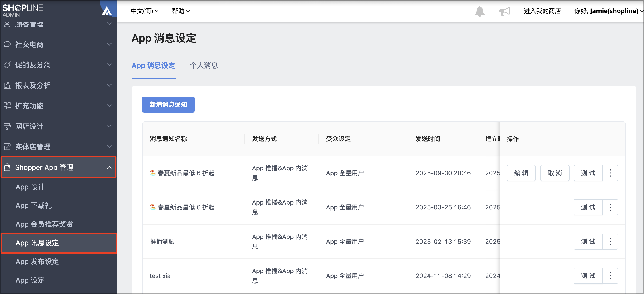Open the notifications bell icon

click(480, 11)
